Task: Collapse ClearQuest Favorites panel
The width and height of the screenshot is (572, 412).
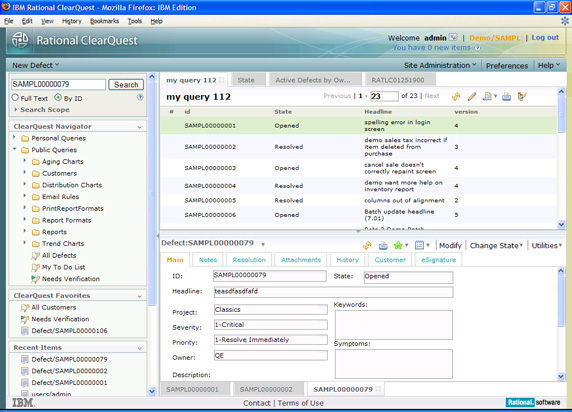Action: pos(140,296)
